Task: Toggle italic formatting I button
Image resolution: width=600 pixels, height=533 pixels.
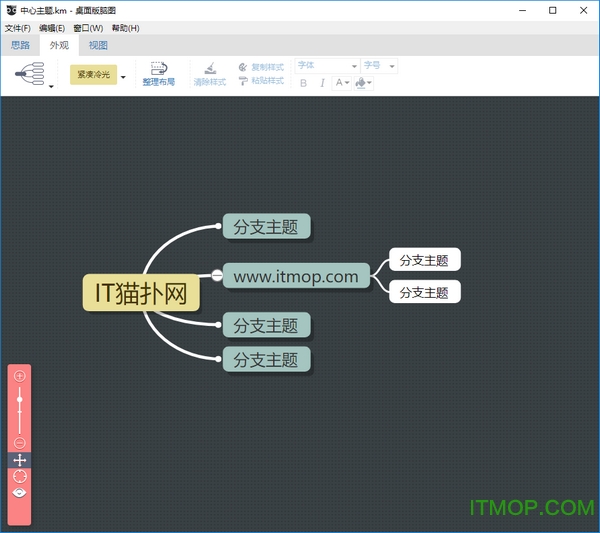Action: coord(322,83)
